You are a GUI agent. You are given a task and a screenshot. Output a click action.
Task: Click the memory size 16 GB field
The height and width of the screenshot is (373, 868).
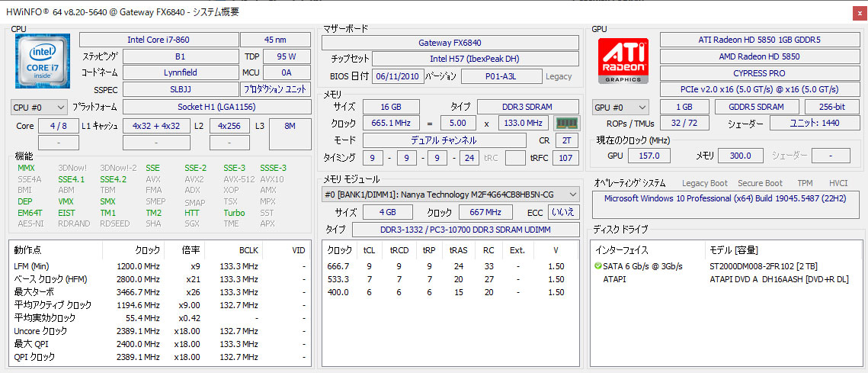click(x=391, y=107)
